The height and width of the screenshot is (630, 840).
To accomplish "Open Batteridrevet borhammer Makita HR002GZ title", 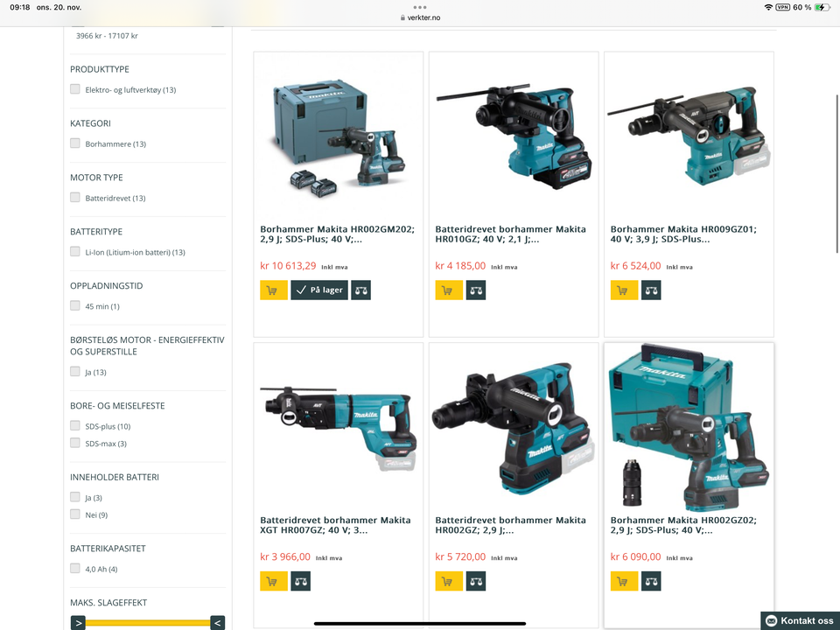I will pyautogui.click(x=510, y=525).
